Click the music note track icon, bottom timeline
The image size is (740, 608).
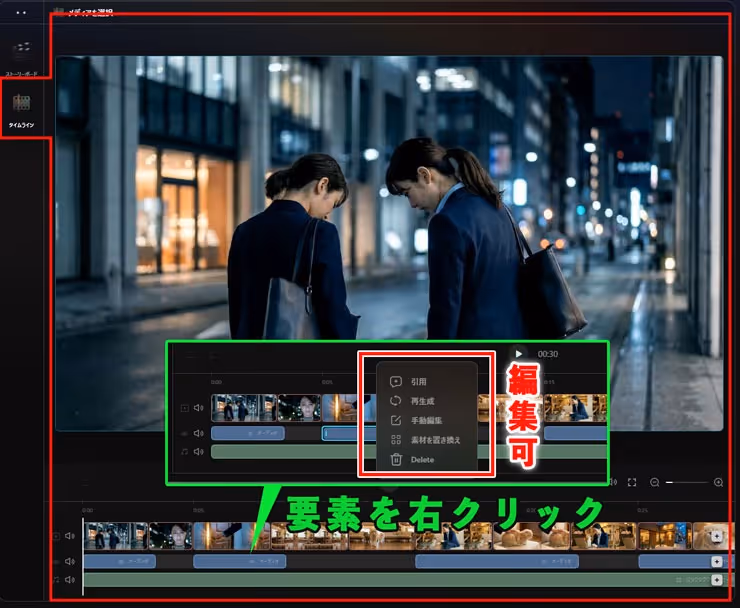pos(57,579)
